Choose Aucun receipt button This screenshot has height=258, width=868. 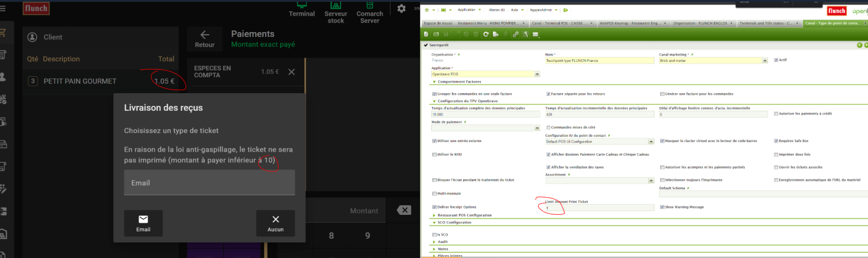click(x=275, y=223)
